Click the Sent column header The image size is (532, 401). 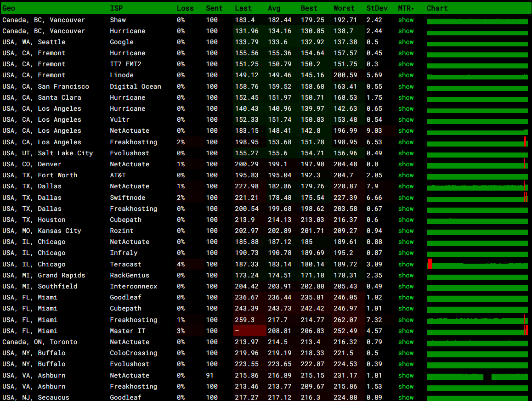tap(214, 8)
